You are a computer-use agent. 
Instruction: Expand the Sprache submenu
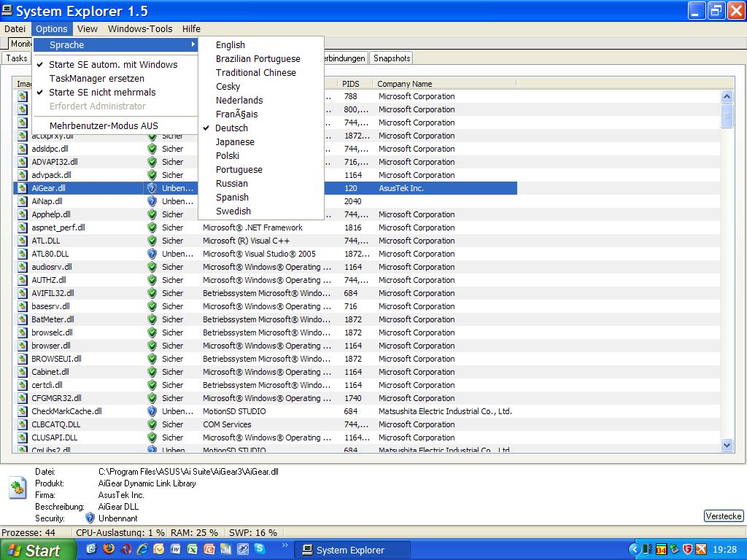click(x=115, y=45)
